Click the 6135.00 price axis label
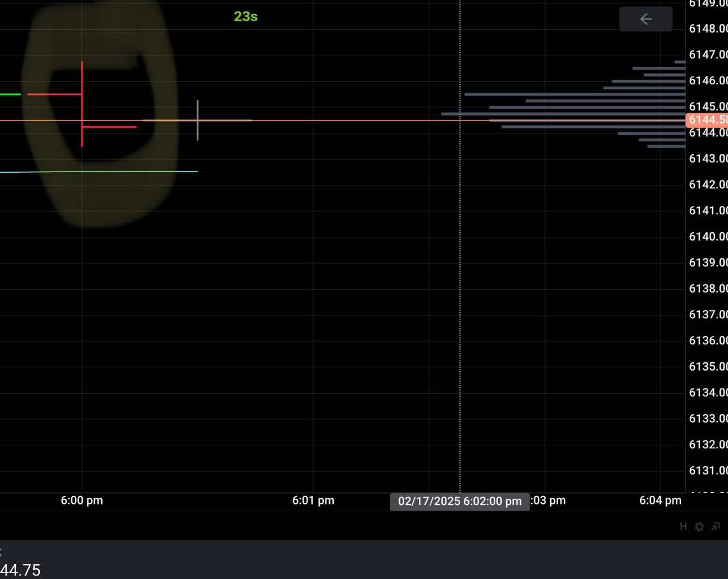Image resolution: width=728 pixels, height=579 pixels. 708,366
